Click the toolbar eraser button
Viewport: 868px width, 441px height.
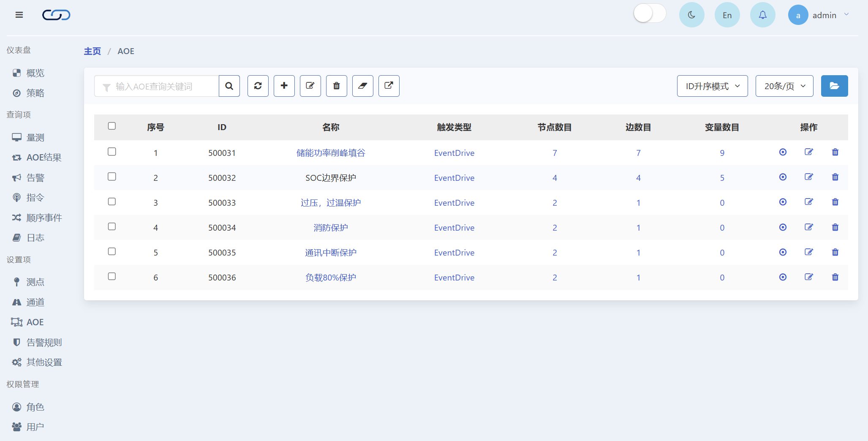(x=363, y=86)
